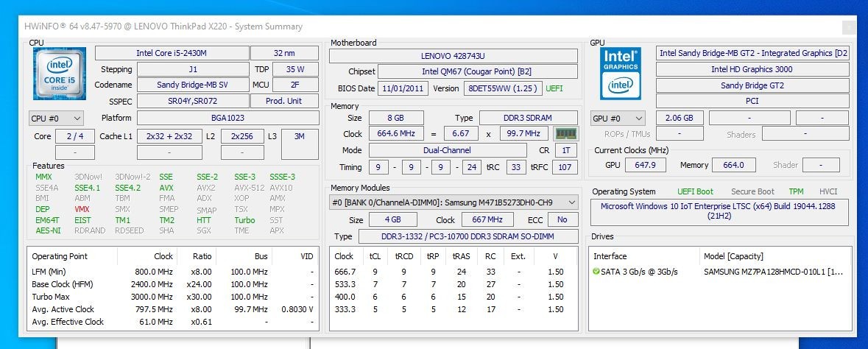Select the 666.7 clock timing row
This screenshot has width=868, height=349.
453,272
